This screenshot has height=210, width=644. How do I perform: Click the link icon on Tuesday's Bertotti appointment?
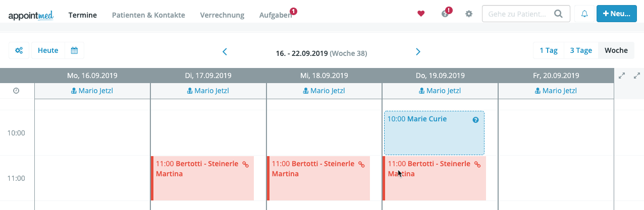click(246, 164)
